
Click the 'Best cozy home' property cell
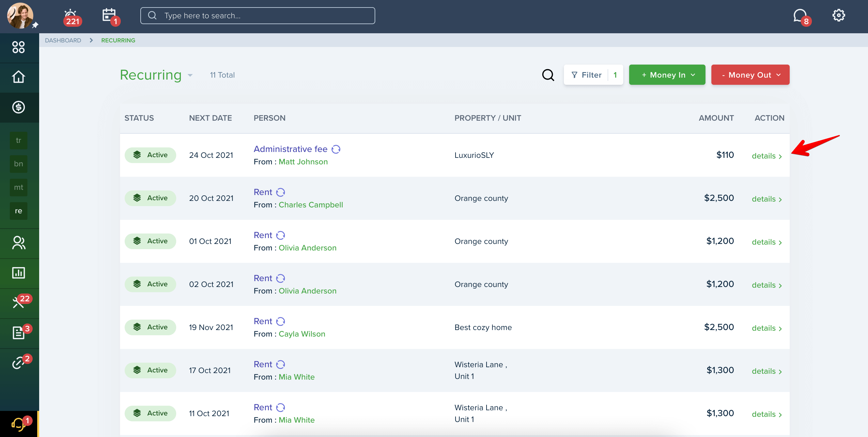483,327
